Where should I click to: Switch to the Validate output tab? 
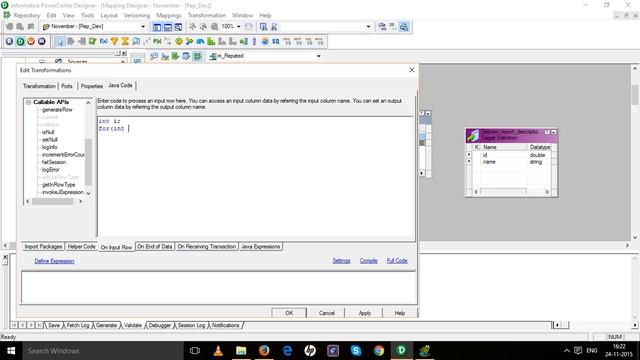(x=133, y=325)
